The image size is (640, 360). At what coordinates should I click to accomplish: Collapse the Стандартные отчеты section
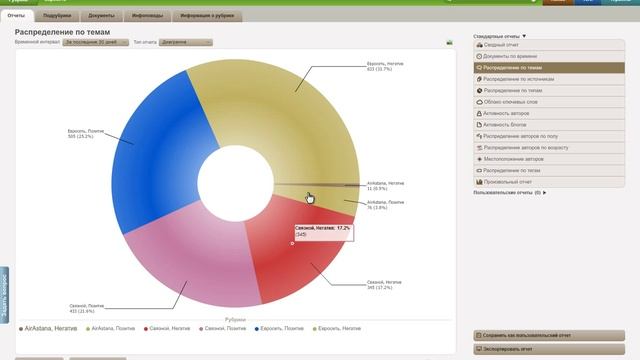point(500,36)
